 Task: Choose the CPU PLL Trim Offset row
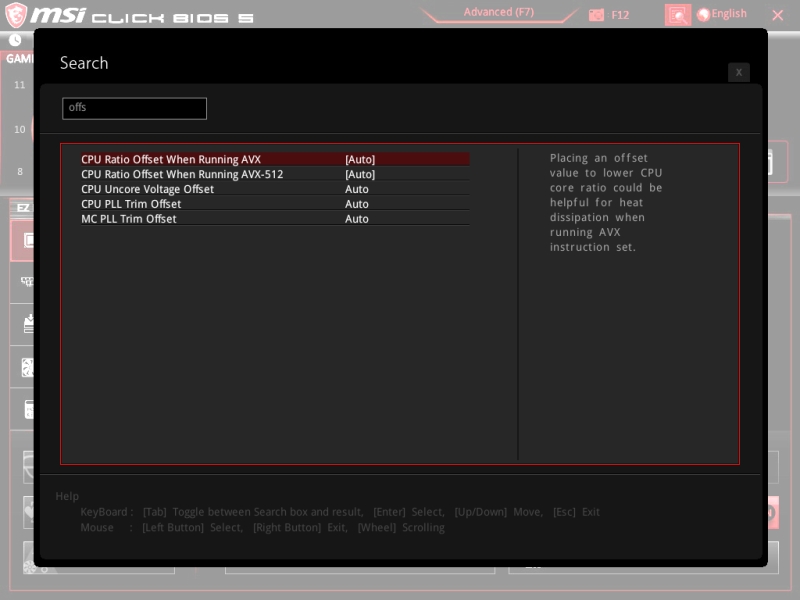pos(275,204)
